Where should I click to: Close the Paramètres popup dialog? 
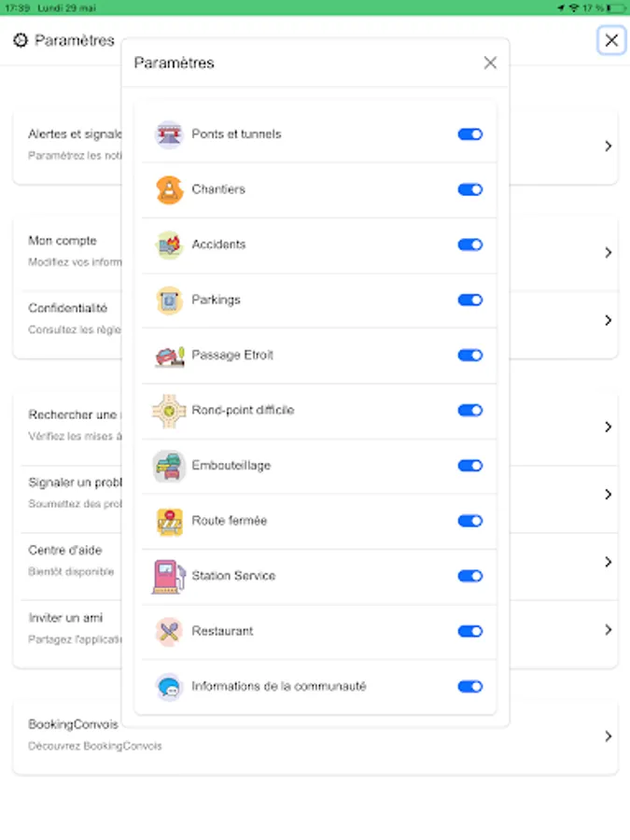point(490,63)
